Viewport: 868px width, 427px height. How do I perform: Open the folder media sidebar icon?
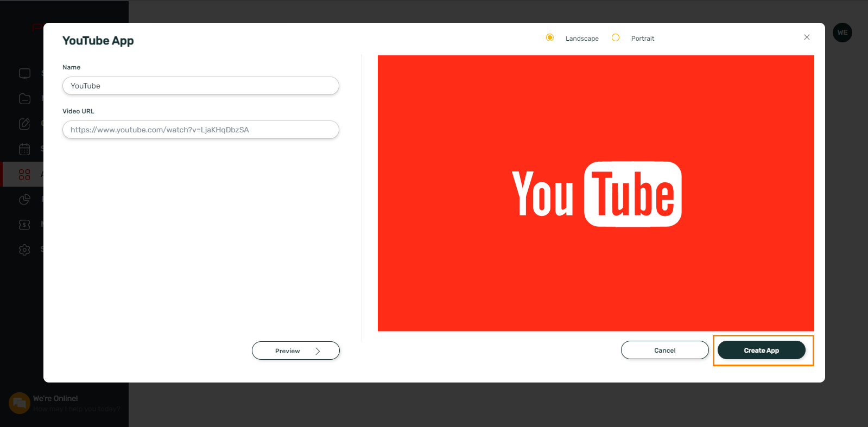(24, 98)
